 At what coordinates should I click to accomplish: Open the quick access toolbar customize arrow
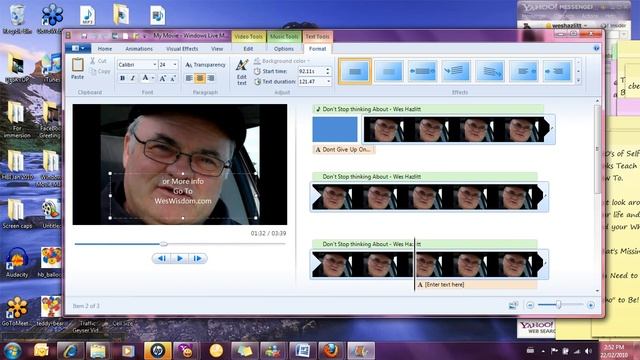click(144, 37)
